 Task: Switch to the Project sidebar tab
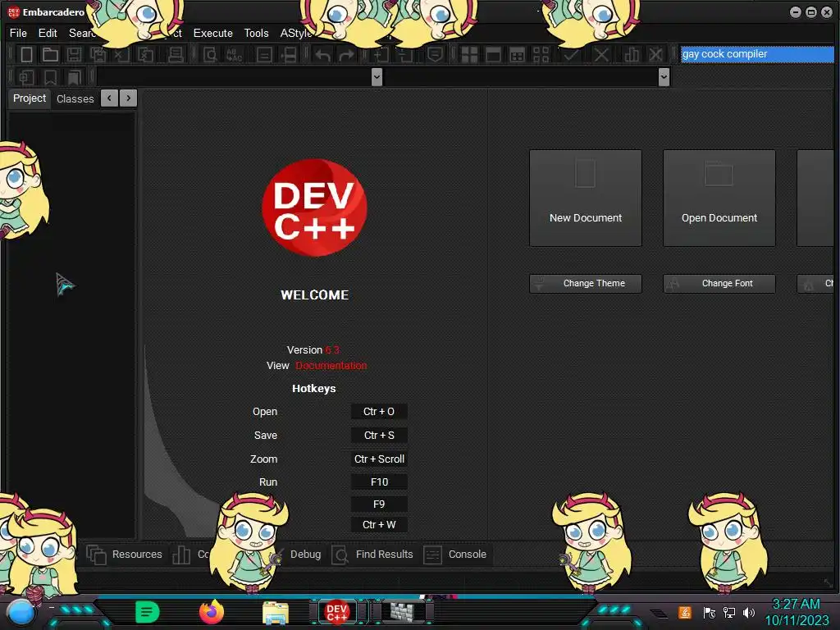30,98
